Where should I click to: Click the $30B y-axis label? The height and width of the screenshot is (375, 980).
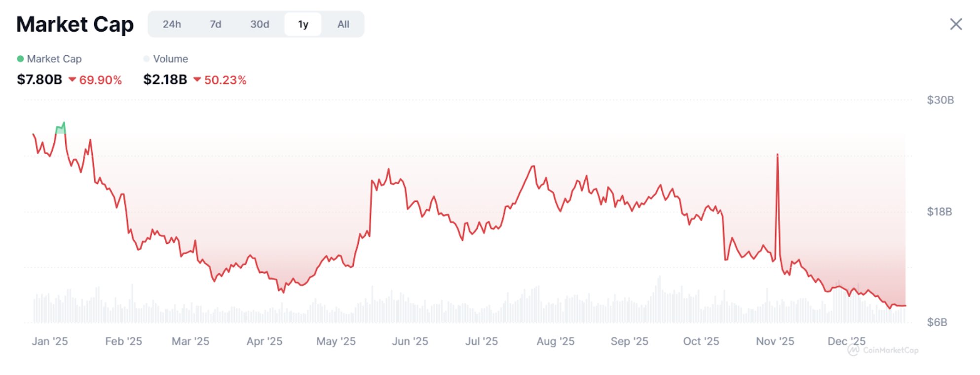tap(940, 100)
